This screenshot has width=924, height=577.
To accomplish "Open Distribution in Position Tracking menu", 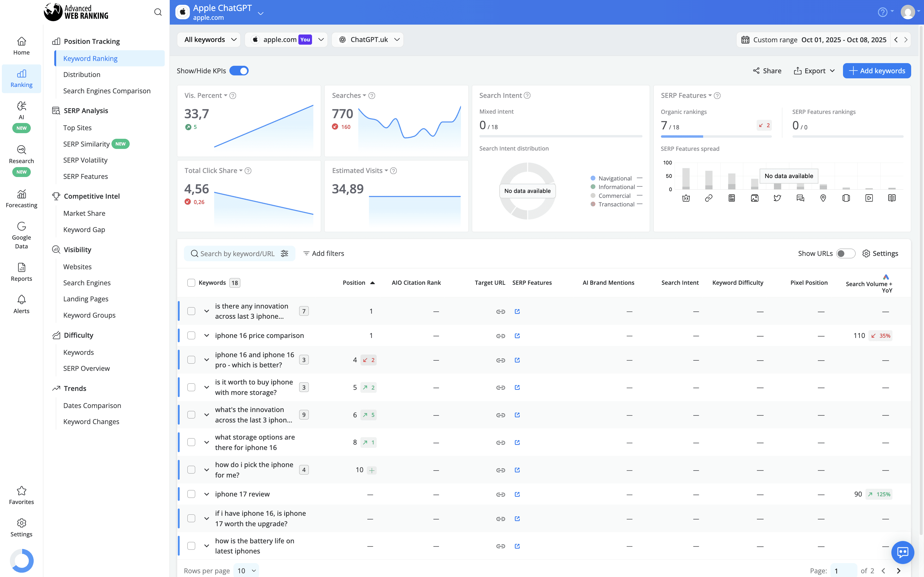I will click(x=82, y=75).
